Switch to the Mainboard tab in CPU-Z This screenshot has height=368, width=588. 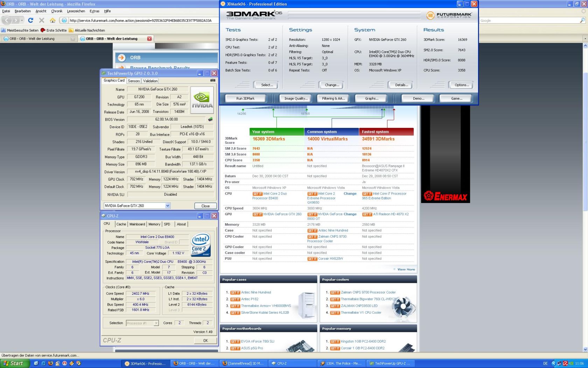(137, 224)
